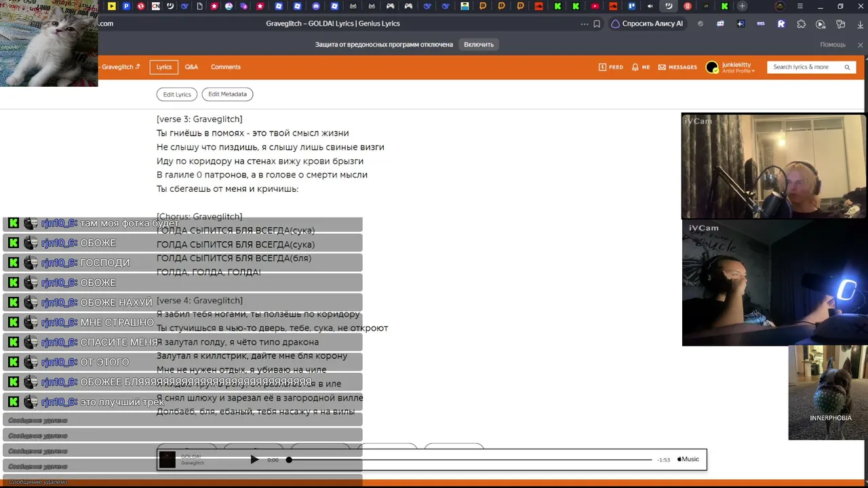This screenshot has height=488, width=868.
Task: Open the Yandex Browser hamburger menu
Action: click(x=800, y=6)
